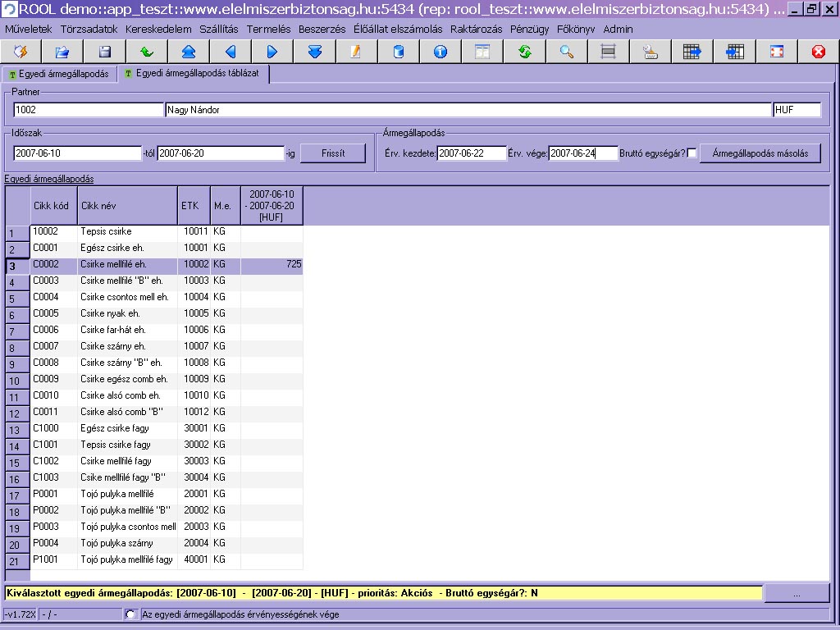The height and width of the screenshot is (630, 840).
Task: Open the Pénzügy menu
Action: click(529, 29)
